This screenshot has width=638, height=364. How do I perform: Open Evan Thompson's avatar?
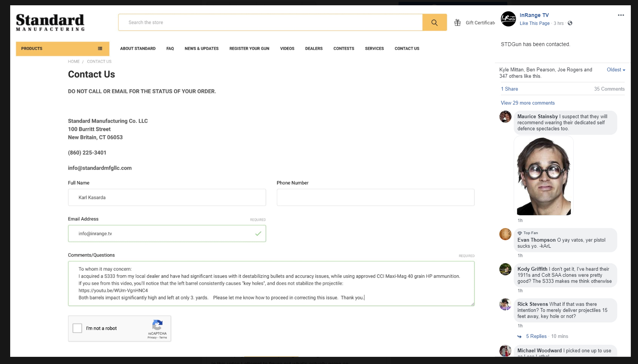coord(505,234)
